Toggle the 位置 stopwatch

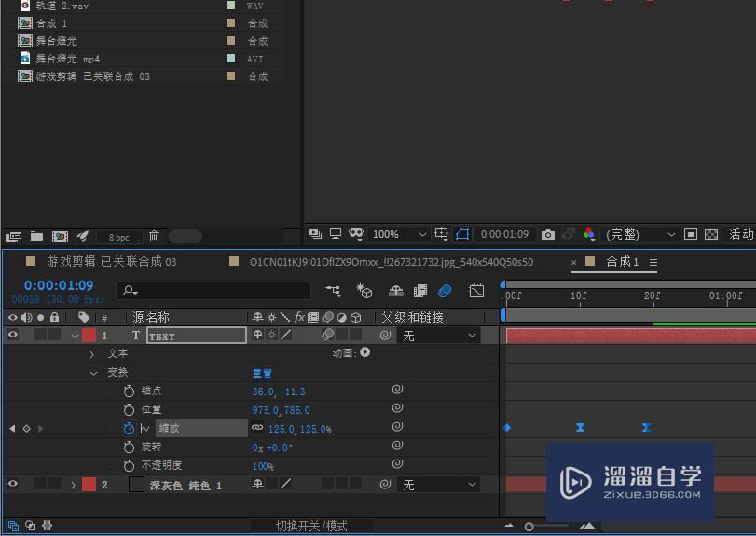coord(129,410)
